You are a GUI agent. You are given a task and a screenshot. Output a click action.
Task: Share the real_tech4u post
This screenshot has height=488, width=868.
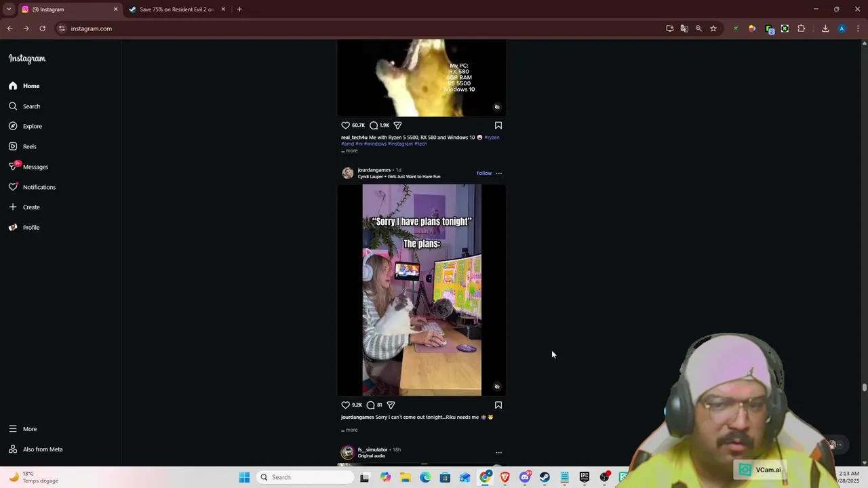click(398, 125)
